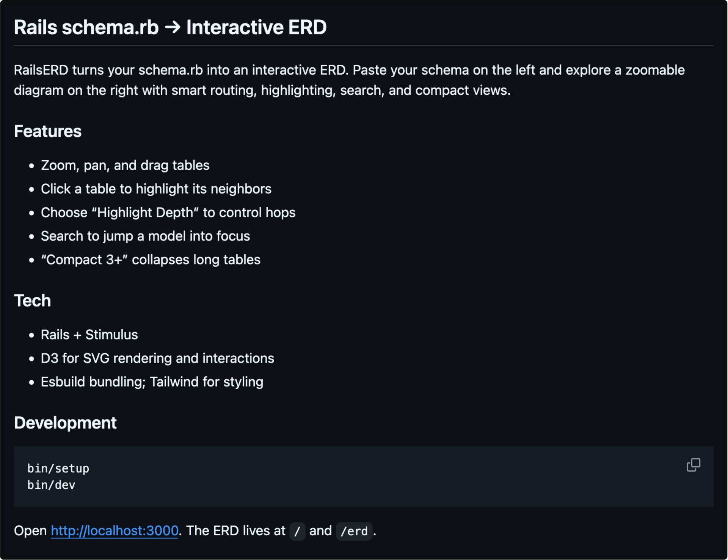Click the 'bin/setup' code line
Image resolution: width=728 pixels, height=560 pixels.
pos(58,469)
